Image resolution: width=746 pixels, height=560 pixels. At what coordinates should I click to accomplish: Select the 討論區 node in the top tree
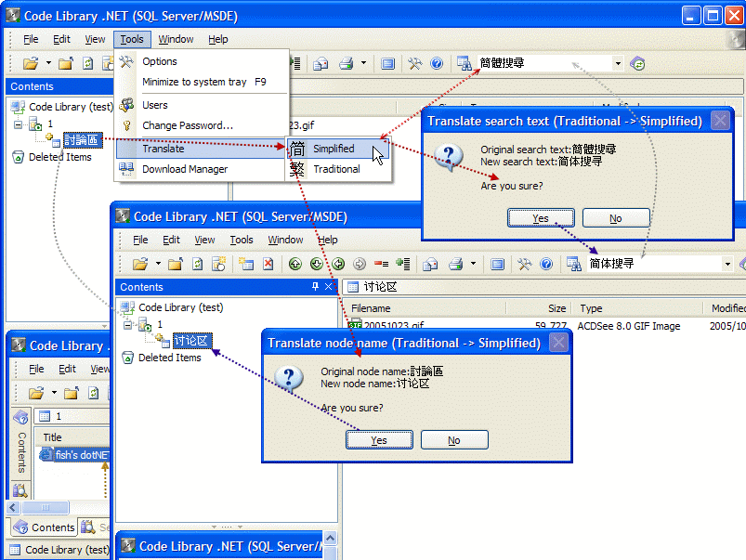click(83, 140)
